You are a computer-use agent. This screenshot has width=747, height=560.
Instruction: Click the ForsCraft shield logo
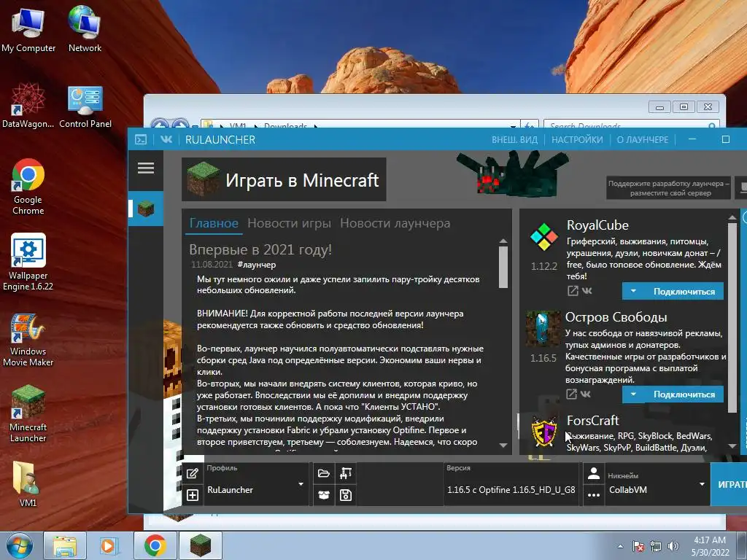coord(544,432)
